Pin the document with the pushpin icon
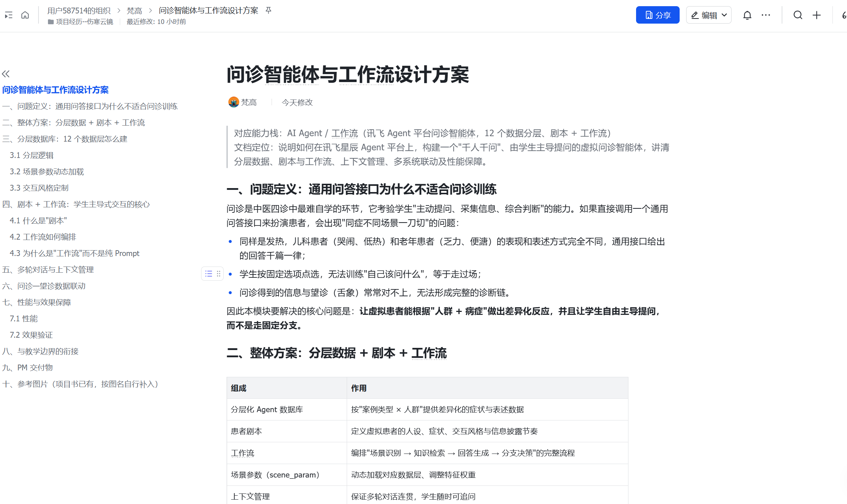This screenshot has height=504, width=847. pos(268,10)
